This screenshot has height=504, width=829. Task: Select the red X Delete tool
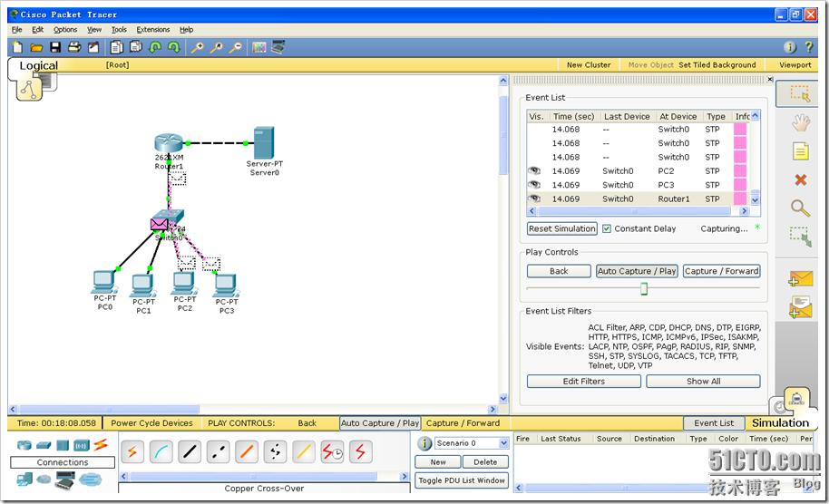[x=801, y=179]
